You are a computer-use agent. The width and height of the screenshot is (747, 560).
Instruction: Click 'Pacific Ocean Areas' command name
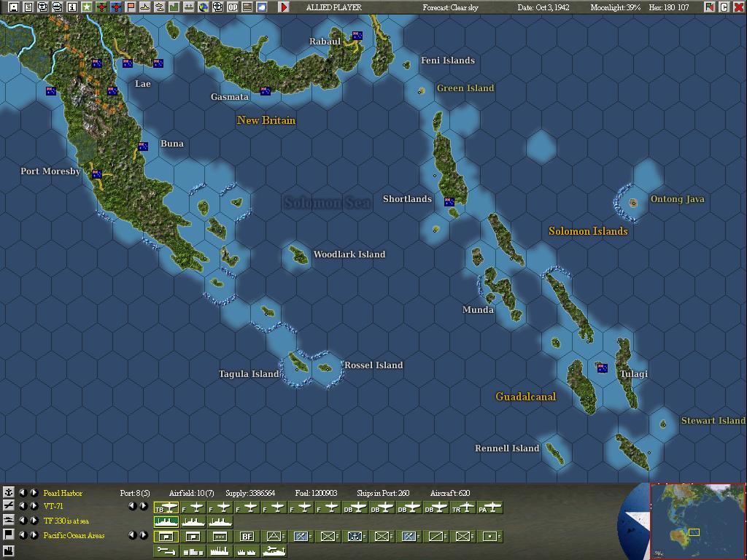point(74,535)
